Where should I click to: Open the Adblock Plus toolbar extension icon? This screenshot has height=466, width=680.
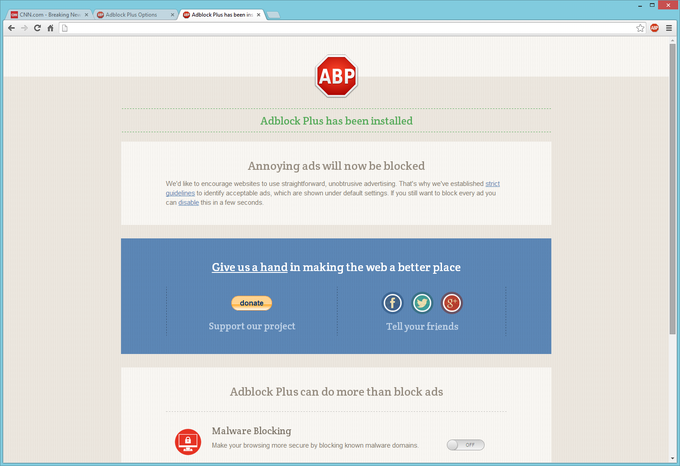pyautogui.click(x=654, y=28)
